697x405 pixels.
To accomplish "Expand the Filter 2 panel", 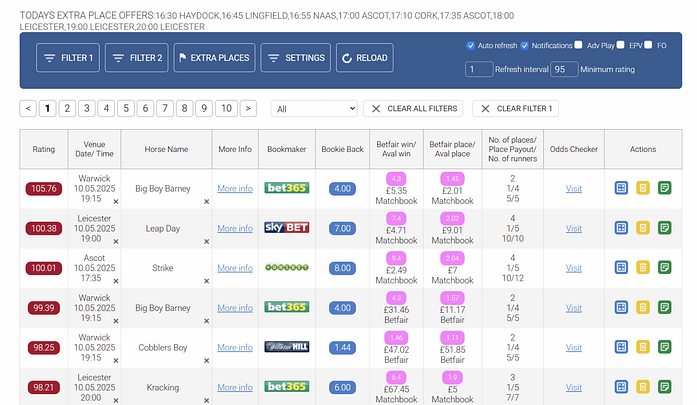I will [x=136, y=58].
